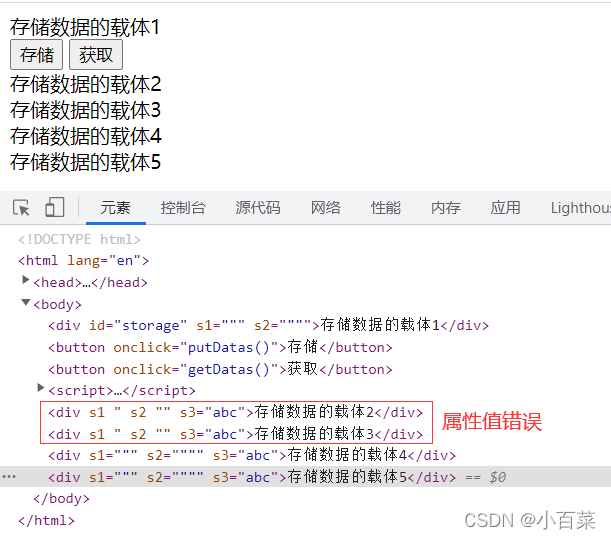
Task: Select the div node containing 存储数据的载体2
Action: coord(235,412)
